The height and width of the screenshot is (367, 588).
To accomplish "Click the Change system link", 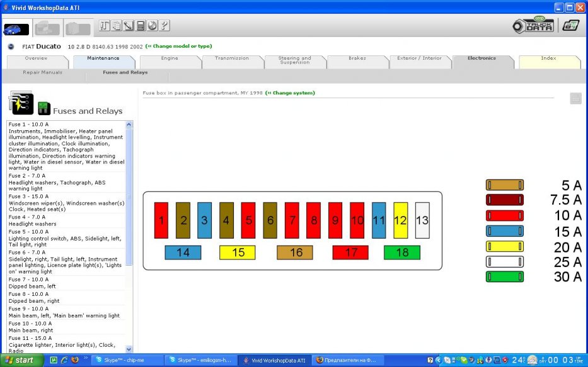I will coord(290,93).
